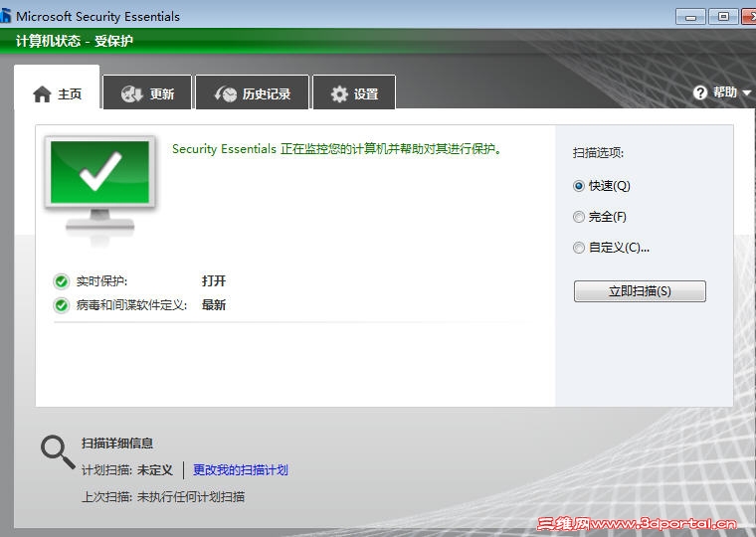
Task: Click green check icon beside 病毒和间谍软件定义
Action: [62, 305]
